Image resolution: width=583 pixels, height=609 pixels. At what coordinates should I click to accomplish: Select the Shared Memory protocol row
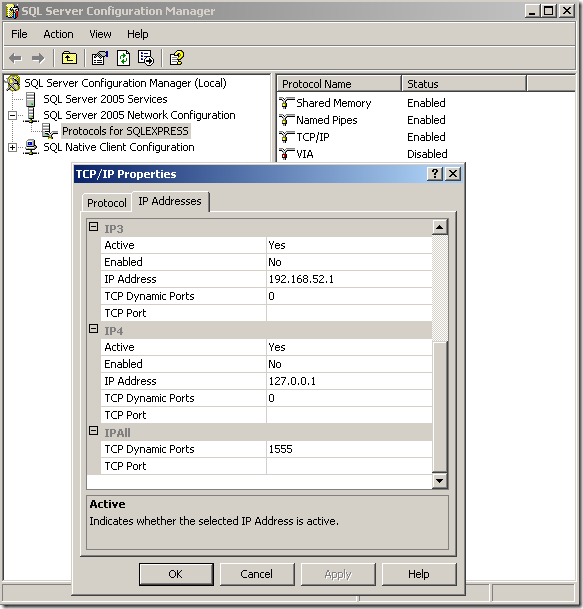[334, 103]
